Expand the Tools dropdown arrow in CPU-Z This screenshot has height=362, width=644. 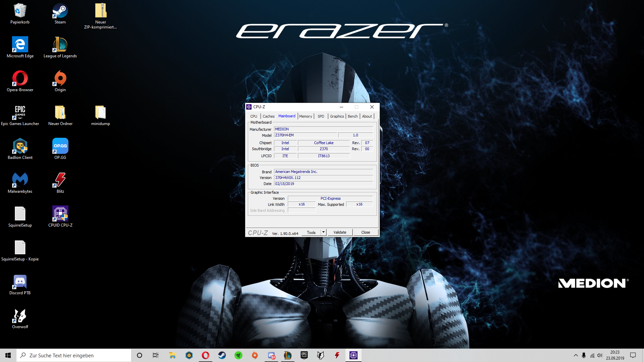click(x=323, y=232)
